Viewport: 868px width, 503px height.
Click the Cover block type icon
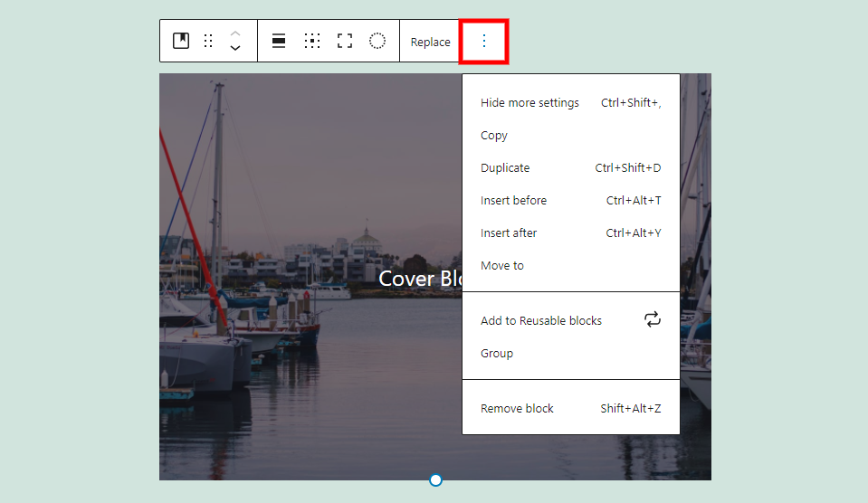click(181, 41)
